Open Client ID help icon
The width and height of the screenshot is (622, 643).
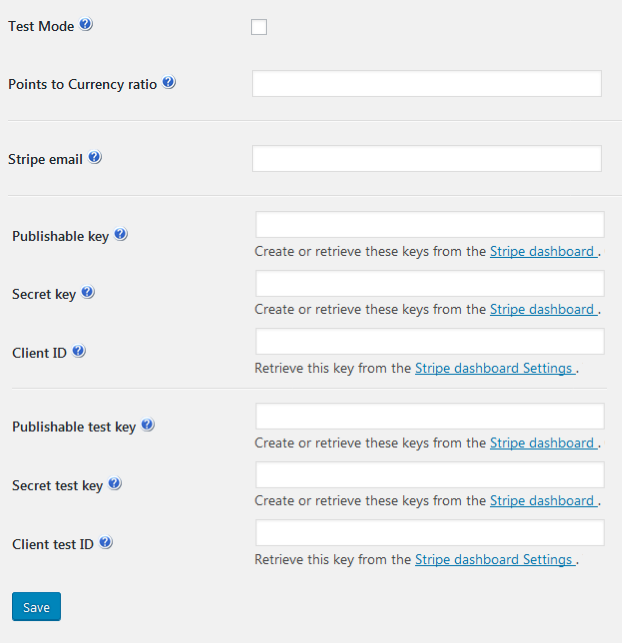(x=79, y=351)
